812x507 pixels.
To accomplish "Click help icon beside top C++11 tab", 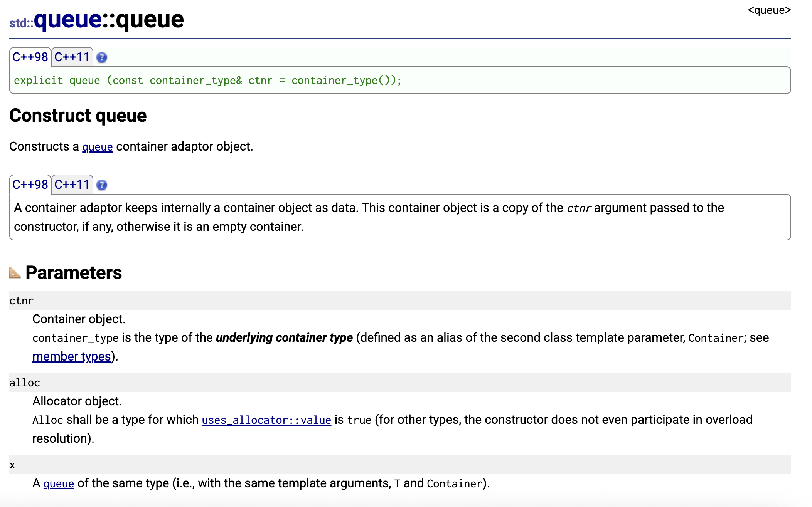I will (x=102, y=58).
